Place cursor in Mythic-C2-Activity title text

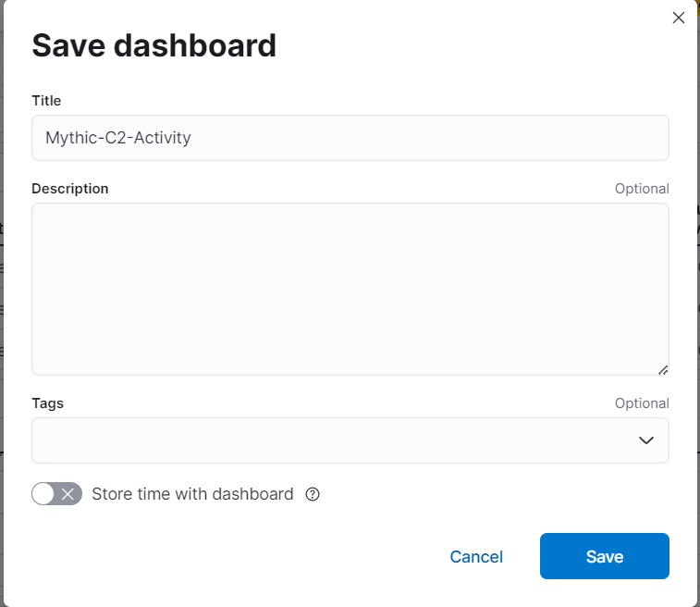[x=118, y=138]
